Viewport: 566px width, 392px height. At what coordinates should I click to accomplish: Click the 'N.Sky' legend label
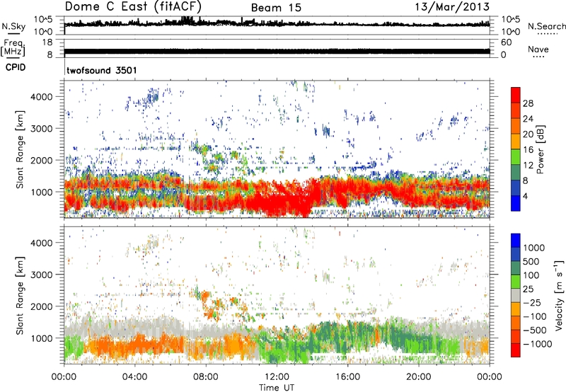pyautogui.click(x=13, y=26)
